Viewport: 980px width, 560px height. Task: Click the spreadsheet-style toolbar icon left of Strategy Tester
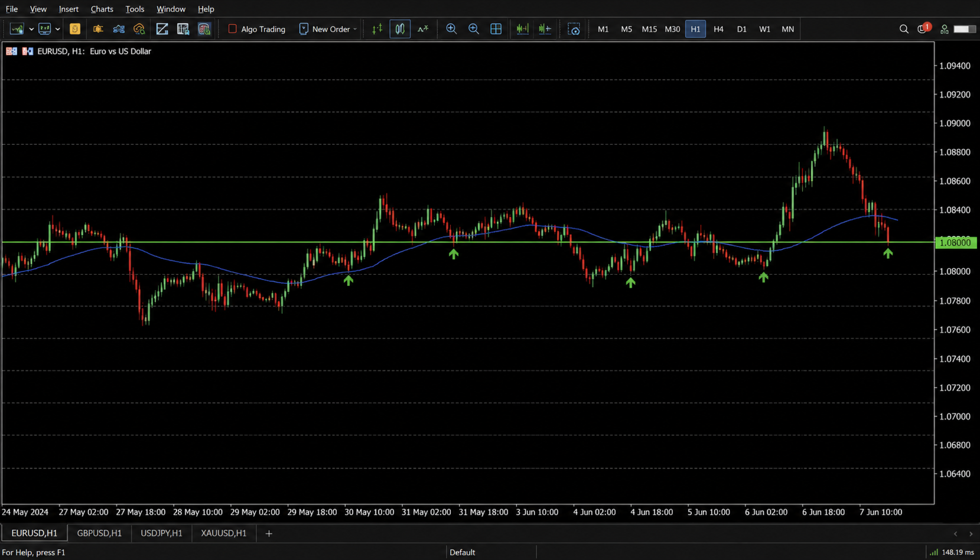[x=183, y=29]
